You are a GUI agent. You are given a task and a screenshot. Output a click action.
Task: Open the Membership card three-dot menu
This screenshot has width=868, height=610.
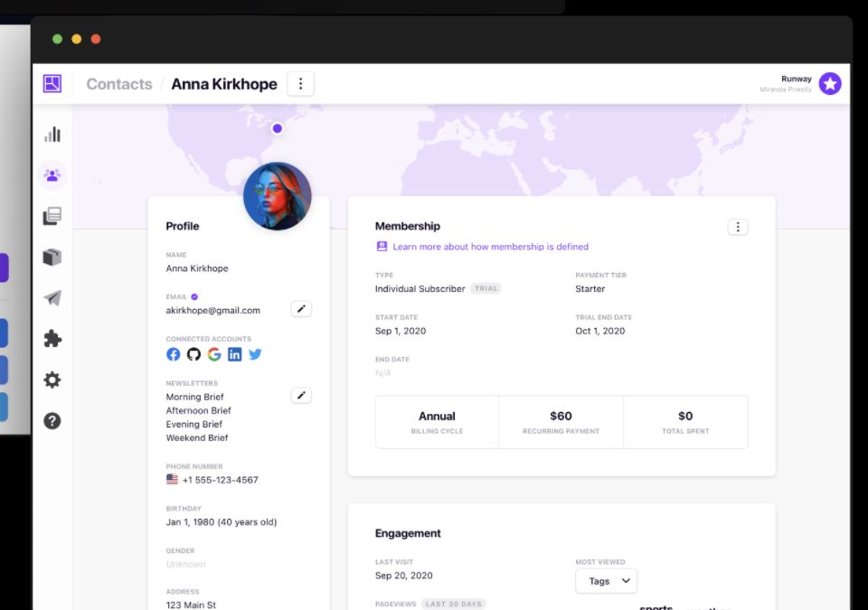pos(738,227)
